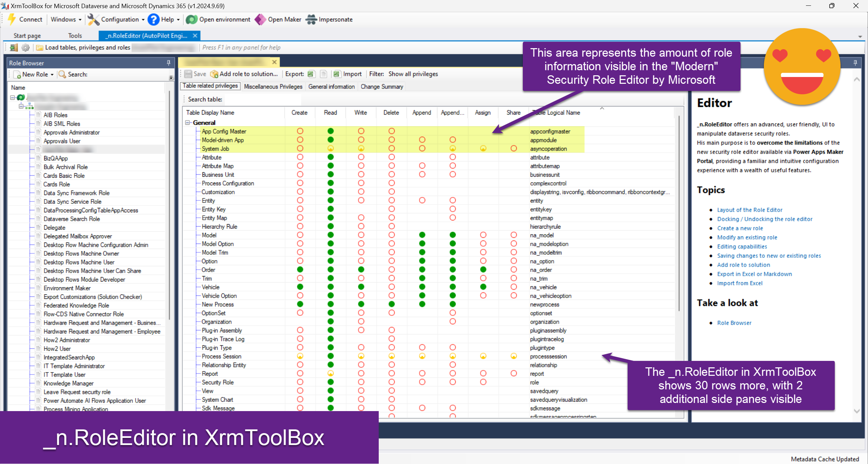Open the Change Summary tab
868x464 pixels.
[x=382, y=86]
